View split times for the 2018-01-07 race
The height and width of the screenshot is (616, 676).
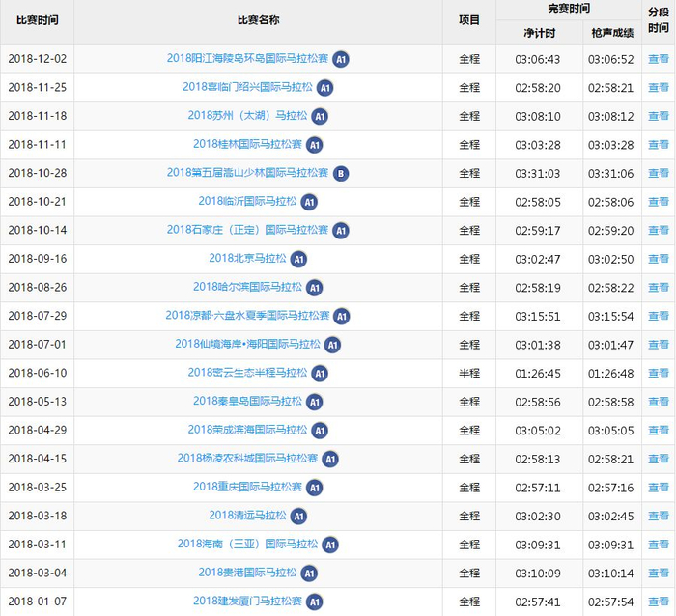point(658,602)
